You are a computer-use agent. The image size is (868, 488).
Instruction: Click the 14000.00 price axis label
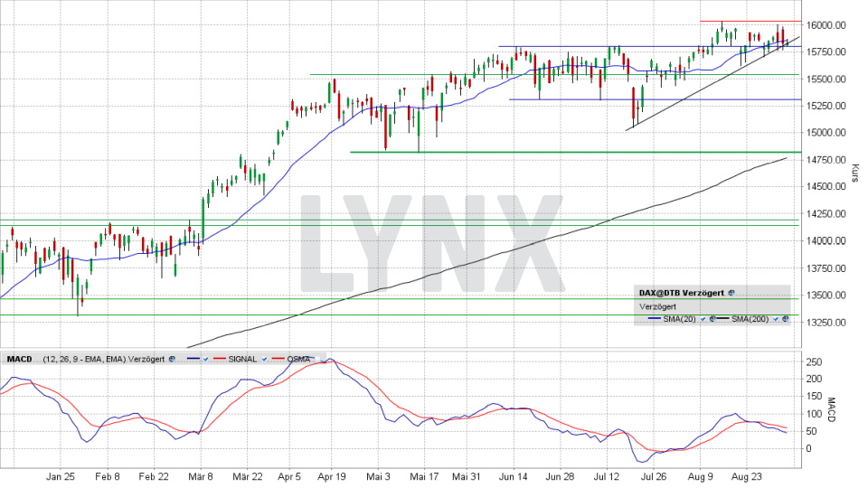(x=826, y=240)
